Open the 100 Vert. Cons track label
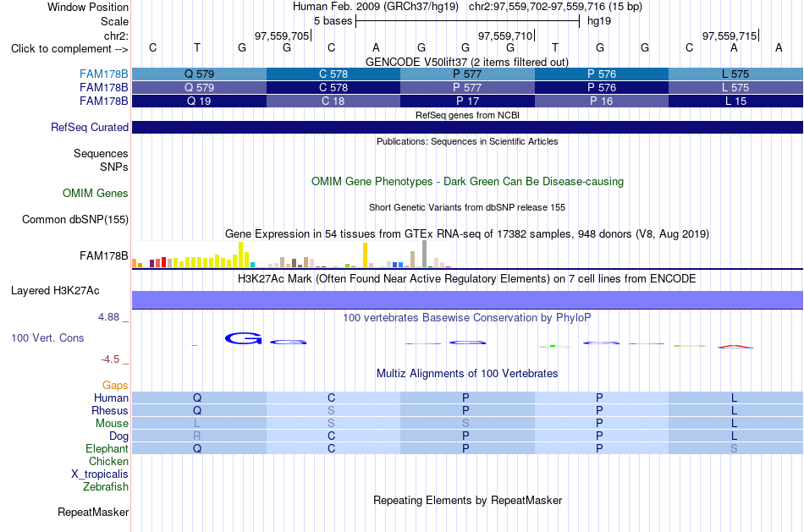 coord(47,337)
